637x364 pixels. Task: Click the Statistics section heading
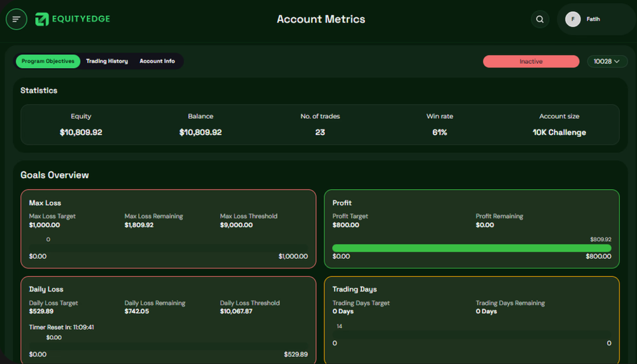39,90
